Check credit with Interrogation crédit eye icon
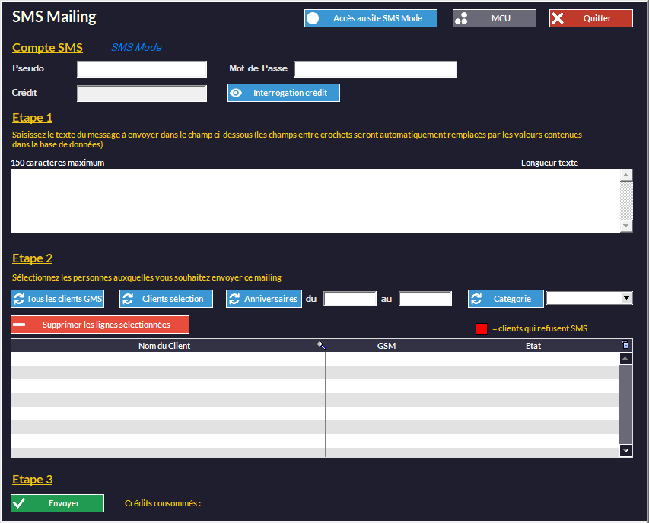This screenshot has height=523, width=649. pyautogui.click(x=237, y=93)
